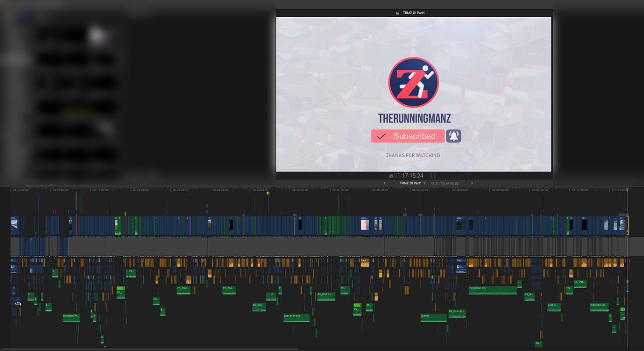Select the ES_Dre - H... audio clip
The height and width of the screenshot is (351, 644).
coord(457,313)
